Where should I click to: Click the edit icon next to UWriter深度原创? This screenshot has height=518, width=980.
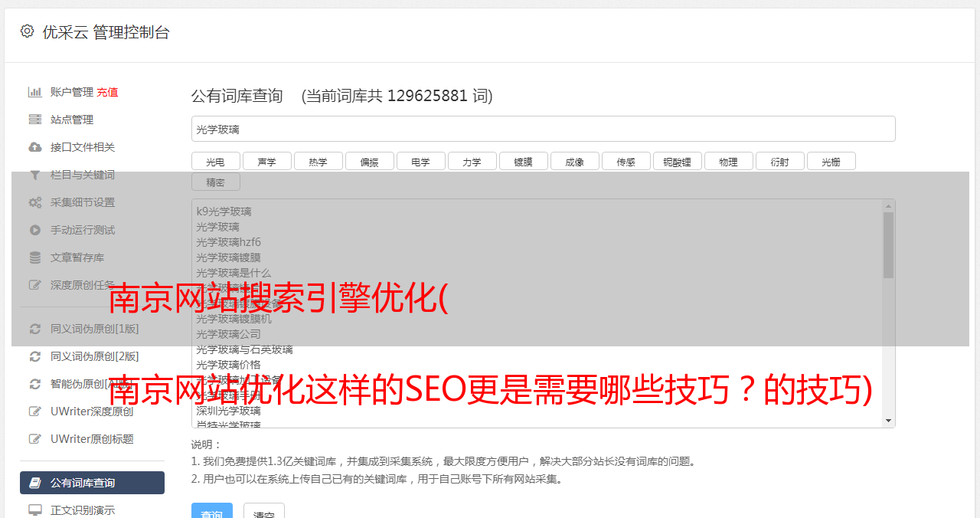tap(35, 411)
